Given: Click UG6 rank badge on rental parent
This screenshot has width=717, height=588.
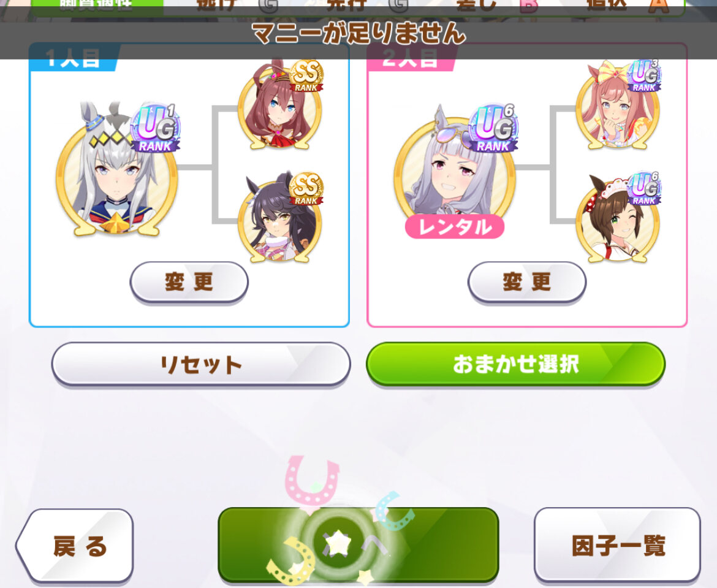Looking at the screenshot, I should [493, 128].
